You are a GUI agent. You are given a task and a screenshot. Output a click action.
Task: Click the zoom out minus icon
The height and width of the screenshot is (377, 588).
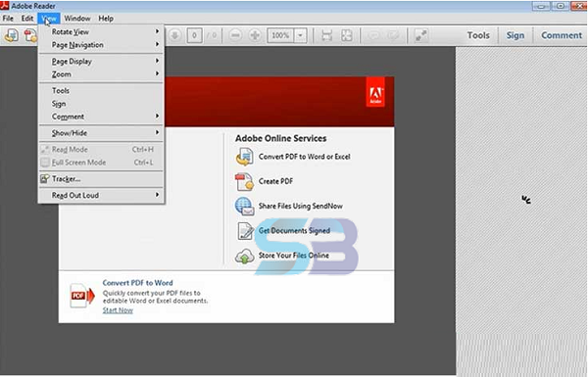tap(235, 35)
